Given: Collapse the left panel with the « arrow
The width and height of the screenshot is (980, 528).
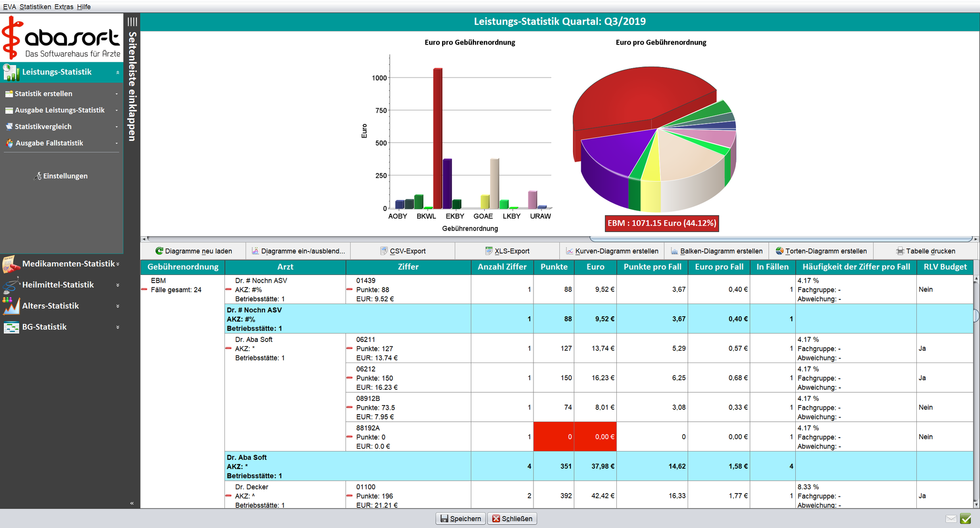Looking at the screenshot, I should (x=132, y=503).
